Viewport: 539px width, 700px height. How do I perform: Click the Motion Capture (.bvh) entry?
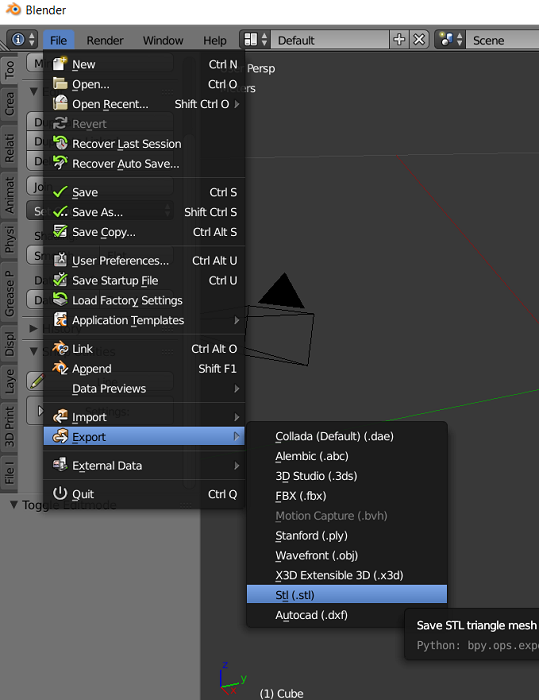click(x=347, y=516)
